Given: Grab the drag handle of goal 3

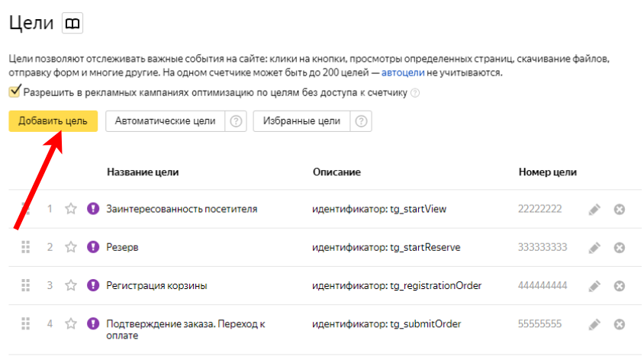Looking at the screenshot, I should pyautogui.click(x=25, y=285).
